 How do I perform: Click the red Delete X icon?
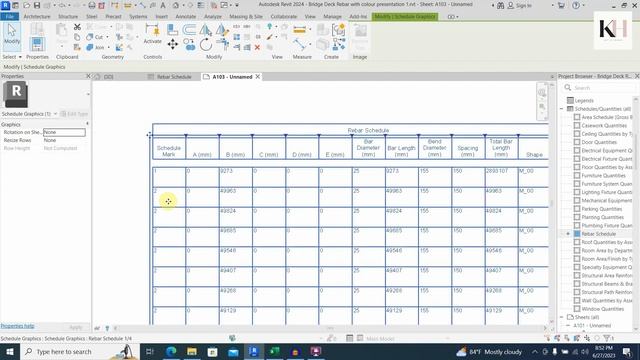(x=257, y=47)
